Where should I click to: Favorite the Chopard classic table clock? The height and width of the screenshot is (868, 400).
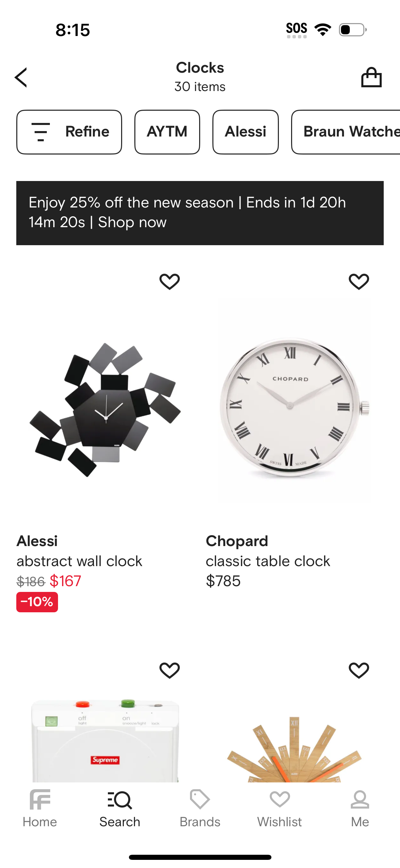[359, 282]
